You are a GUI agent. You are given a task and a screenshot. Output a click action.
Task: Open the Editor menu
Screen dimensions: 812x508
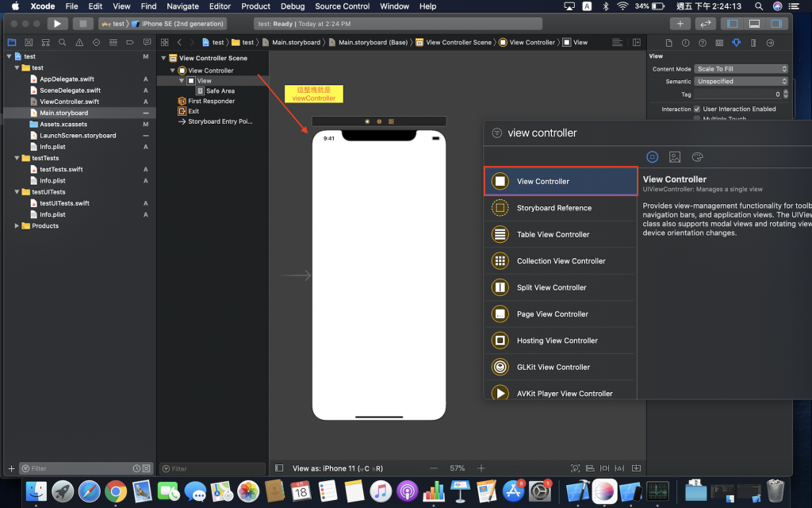click(220, 6)
